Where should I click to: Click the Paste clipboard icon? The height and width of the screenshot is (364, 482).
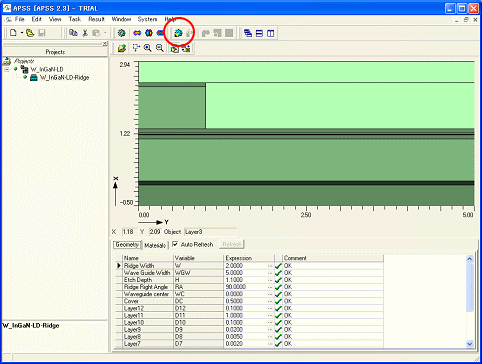96,33
